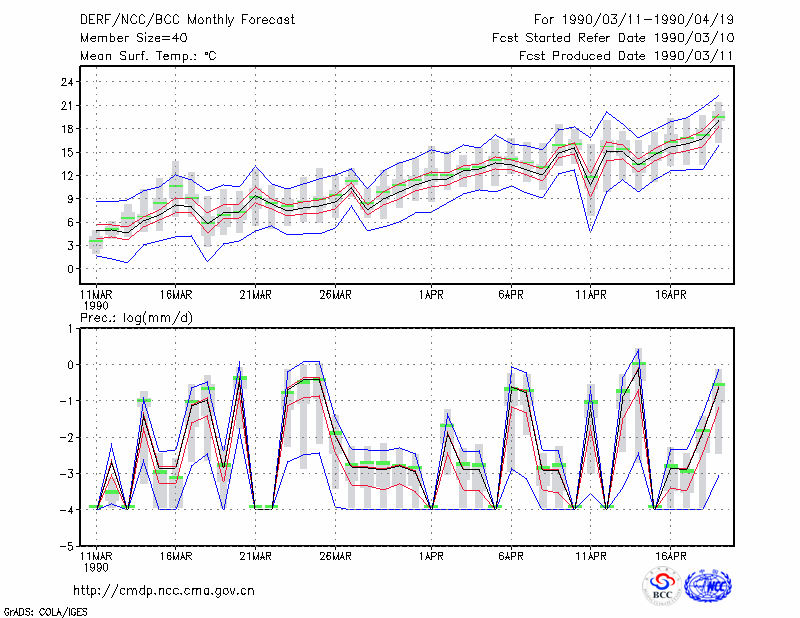Screen dimensions: 800x618
Task: Click the 24 value on temperature y-axis
Action: pos(67,82)
